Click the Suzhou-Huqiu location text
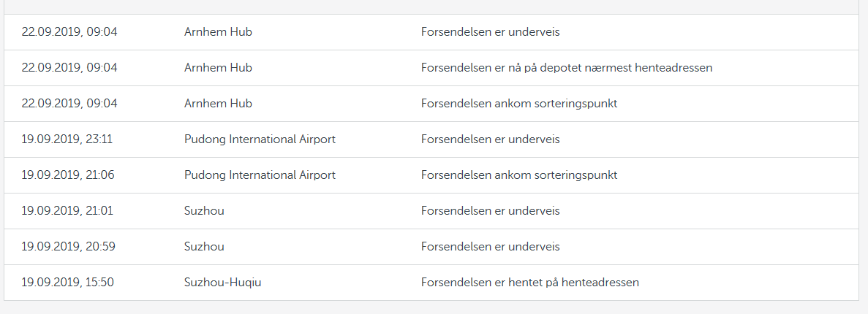 pyautogui.click(x=222, y=283)
